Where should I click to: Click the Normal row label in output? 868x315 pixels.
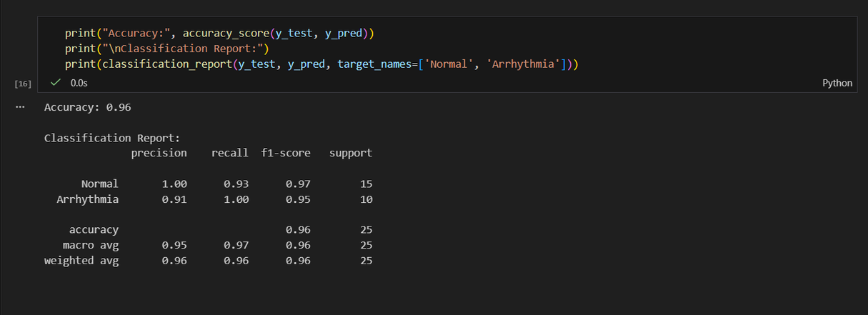pos(100,184)
